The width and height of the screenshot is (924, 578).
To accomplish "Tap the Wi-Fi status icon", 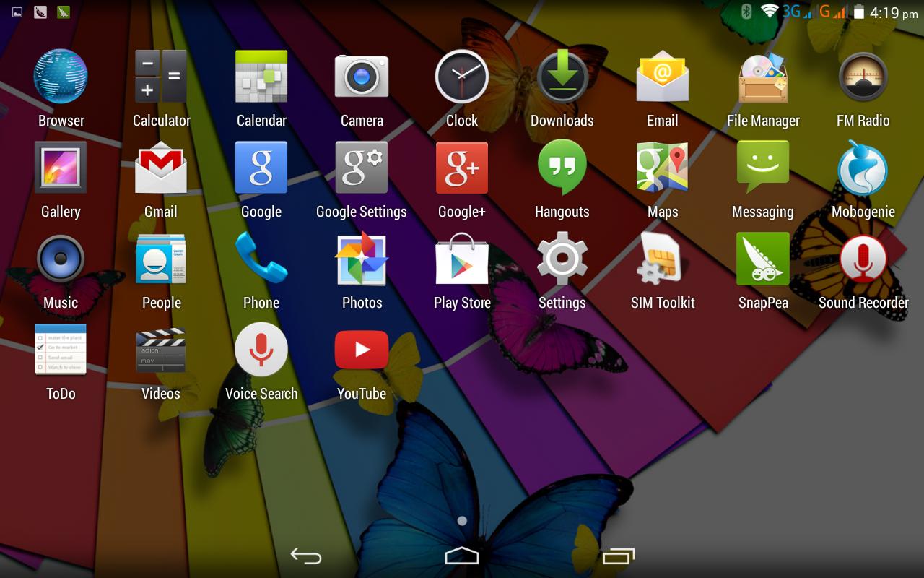I will click(x=770, y=12).
